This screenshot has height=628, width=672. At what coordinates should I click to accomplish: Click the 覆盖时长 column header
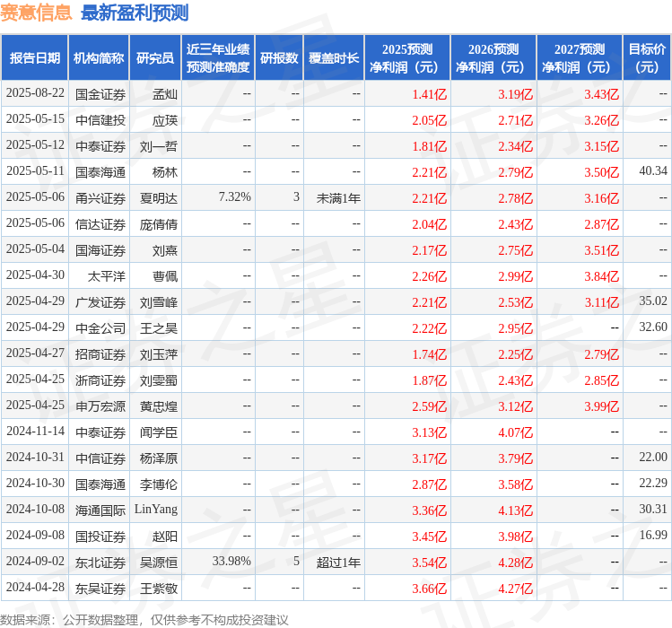334,58
